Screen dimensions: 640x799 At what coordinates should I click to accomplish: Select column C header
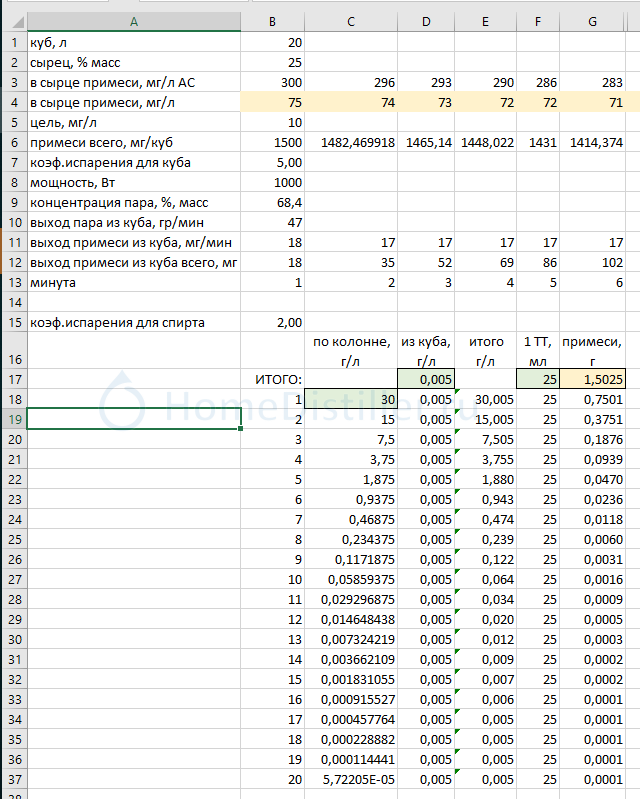tap(351, 21)
